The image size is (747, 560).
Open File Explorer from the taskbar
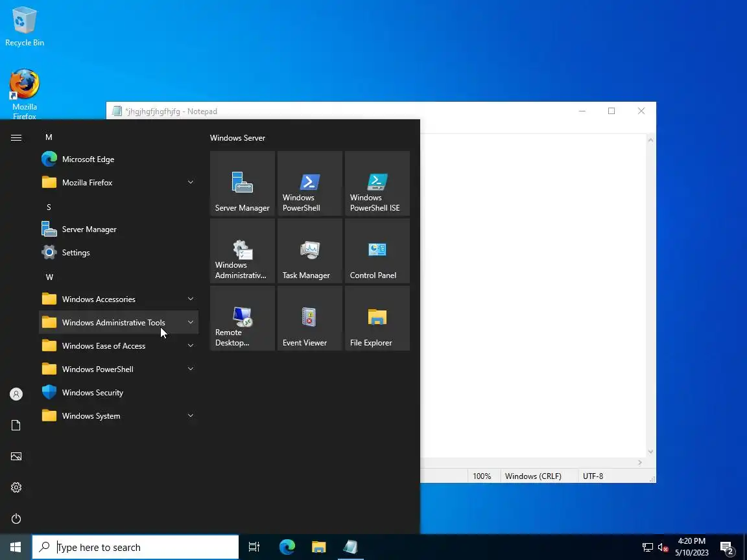(x=319, y=547)
